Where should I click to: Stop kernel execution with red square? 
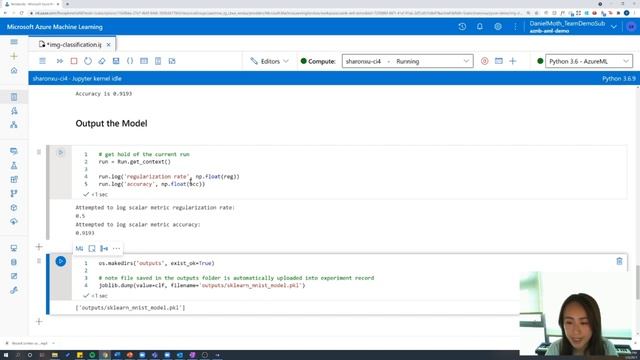pos(74,61)
